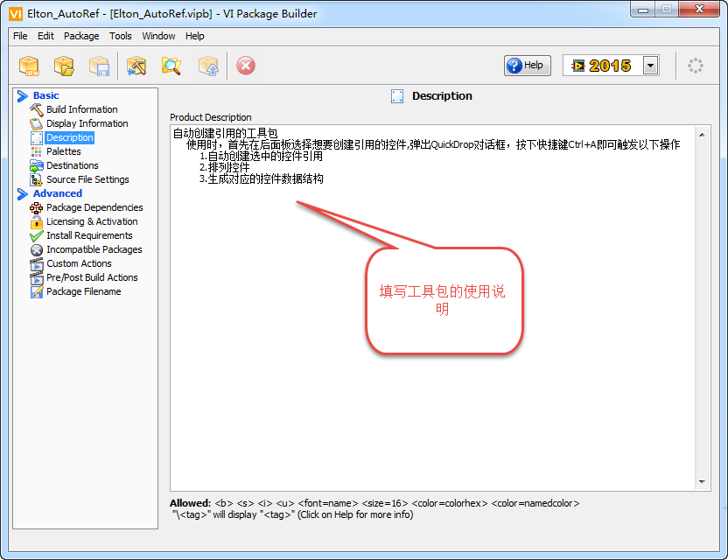Click the VI application icon in title bar
The height and width of the screenshot is (560, 728).
click(16, 13)
